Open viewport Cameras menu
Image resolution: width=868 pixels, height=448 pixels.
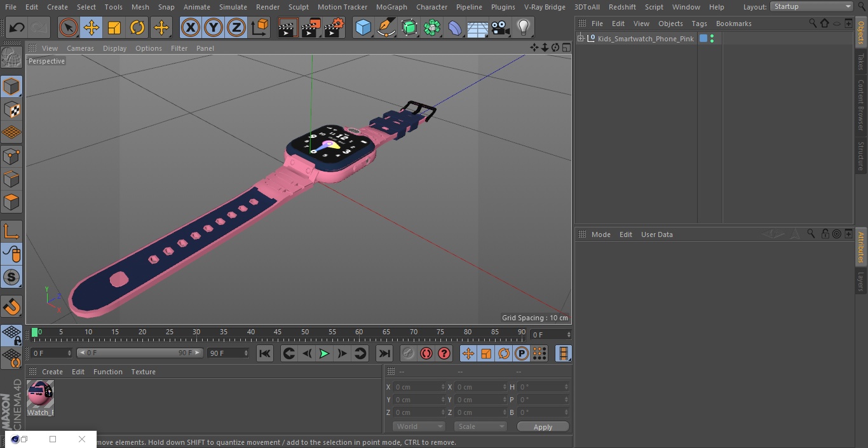80,48
